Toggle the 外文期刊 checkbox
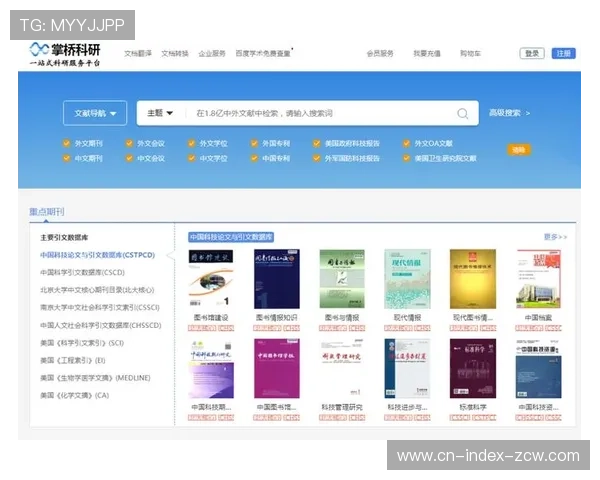600x480 pixels. pos(67,143)
